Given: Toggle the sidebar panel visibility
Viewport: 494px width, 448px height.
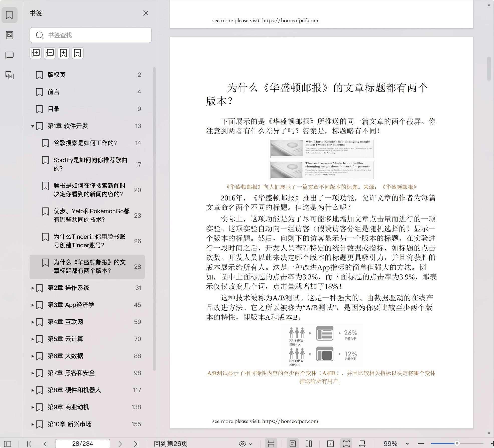Looking at the screenshot, I should click(8, 444).
